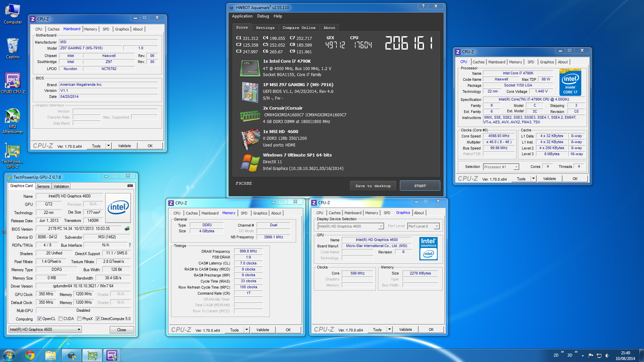Click the GPU-Z screenshot camera icon

[130, 186]
